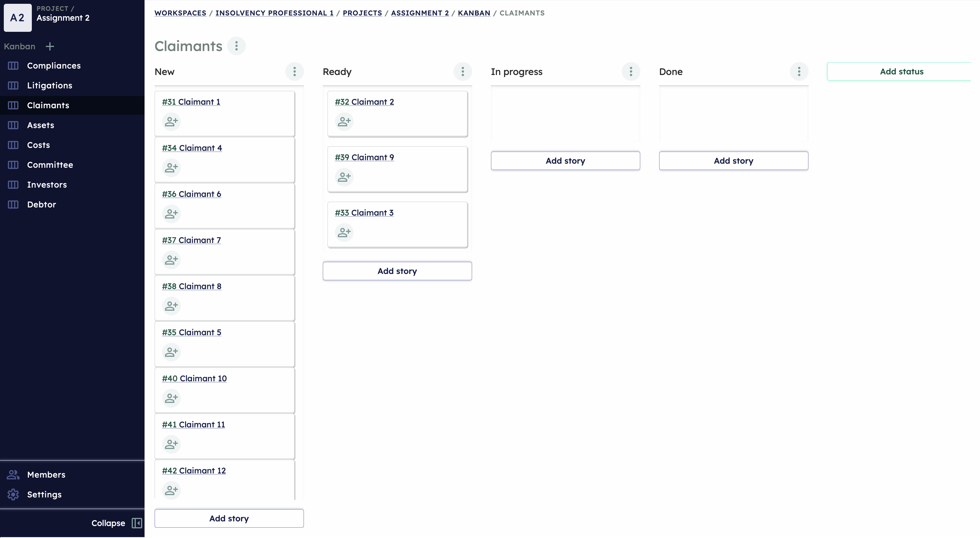Expand three-dot menu of In progress column

tap(631, 71)
